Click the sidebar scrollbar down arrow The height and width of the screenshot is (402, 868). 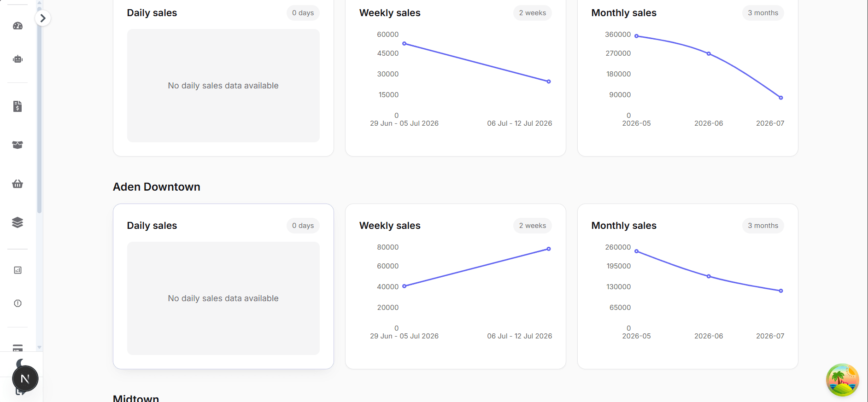39,348
